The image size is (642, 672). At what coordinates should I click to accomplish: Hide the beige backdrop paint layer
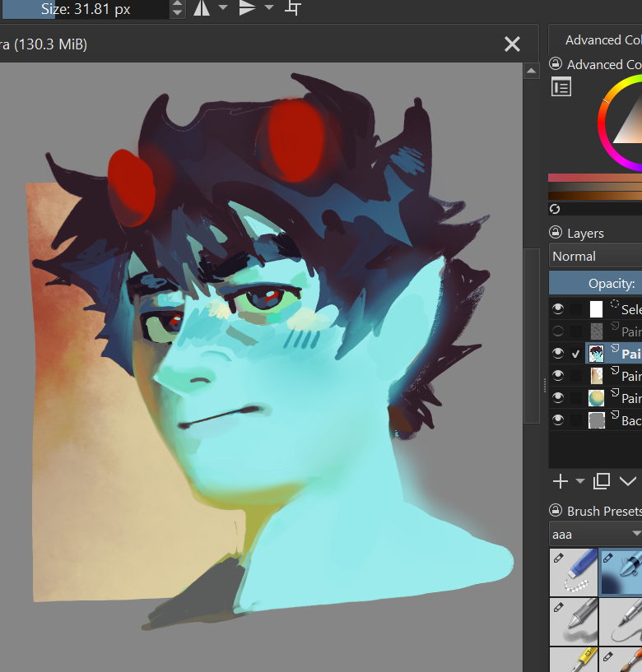pyautogui.click(x=558, y=375)
